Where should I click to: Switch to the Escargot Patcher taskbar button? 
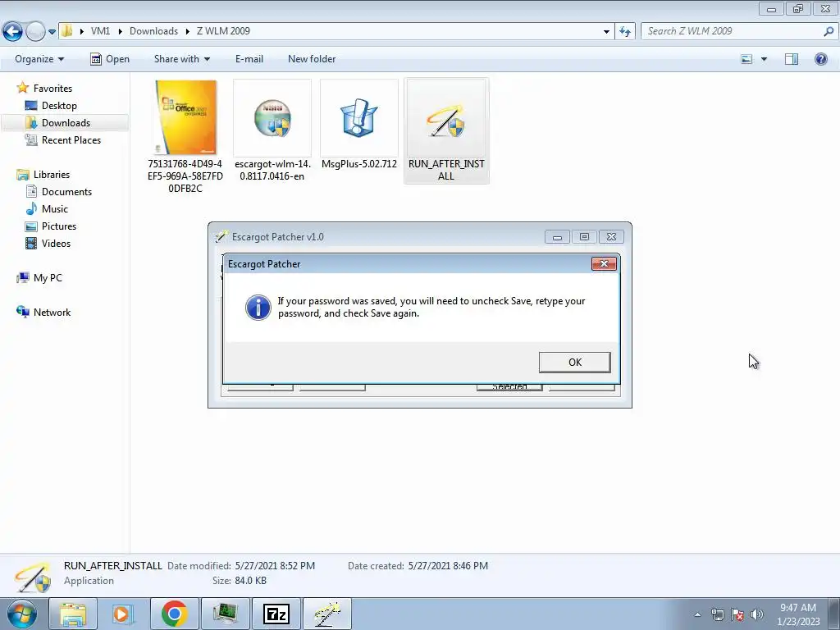pyautogui.click(x=327, y=614)
